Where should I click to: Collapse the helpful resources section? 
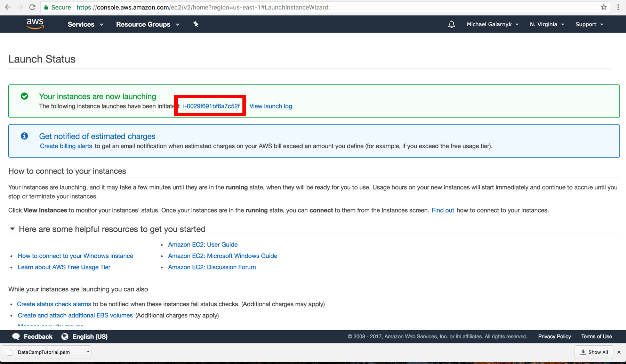tap(12, 229)
